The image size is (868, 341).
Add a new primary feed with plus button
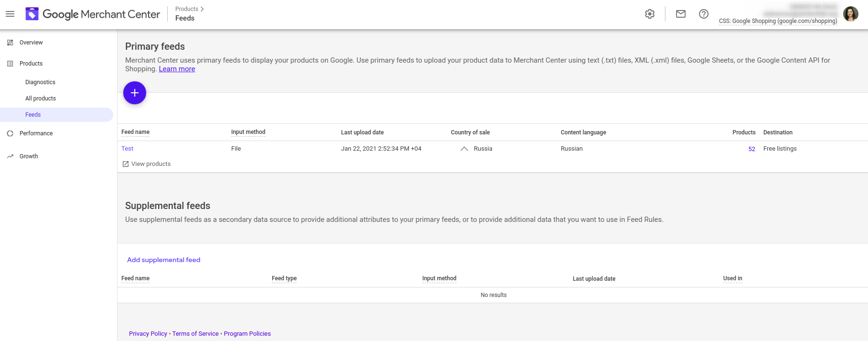tap(135, 93)
